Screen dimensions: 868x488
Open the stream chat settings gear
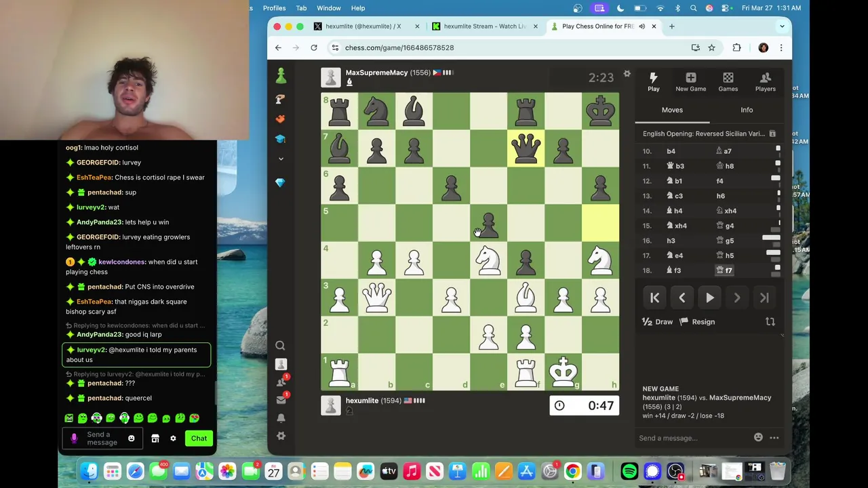click(173, 439)
